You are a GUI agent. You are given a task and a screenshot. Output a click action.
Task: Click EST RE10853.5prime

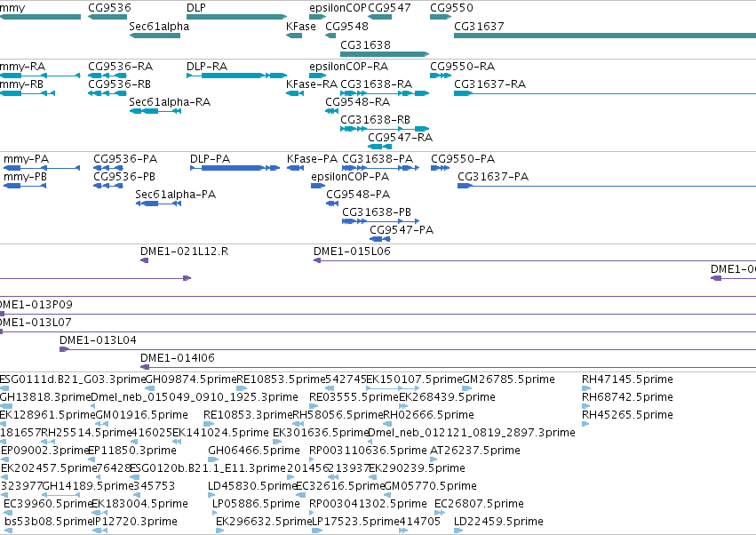pyautogui.click(x=242, y=388)
